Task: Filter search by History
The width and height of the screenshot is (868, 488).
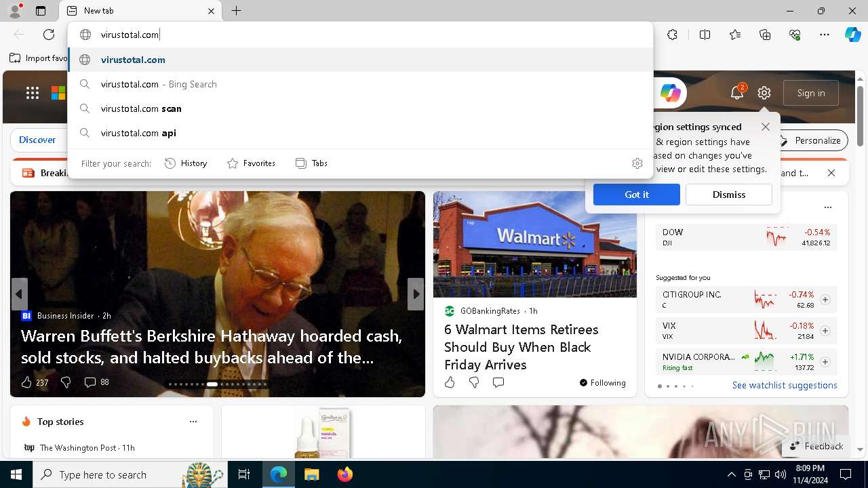Action: 186,163
